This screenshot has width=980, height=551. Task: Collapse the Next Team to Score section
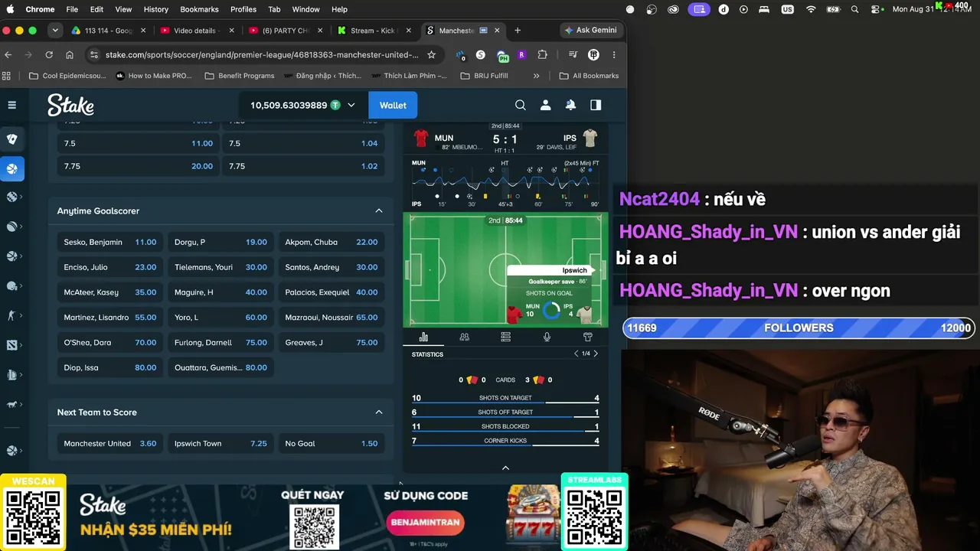[379, 412]
